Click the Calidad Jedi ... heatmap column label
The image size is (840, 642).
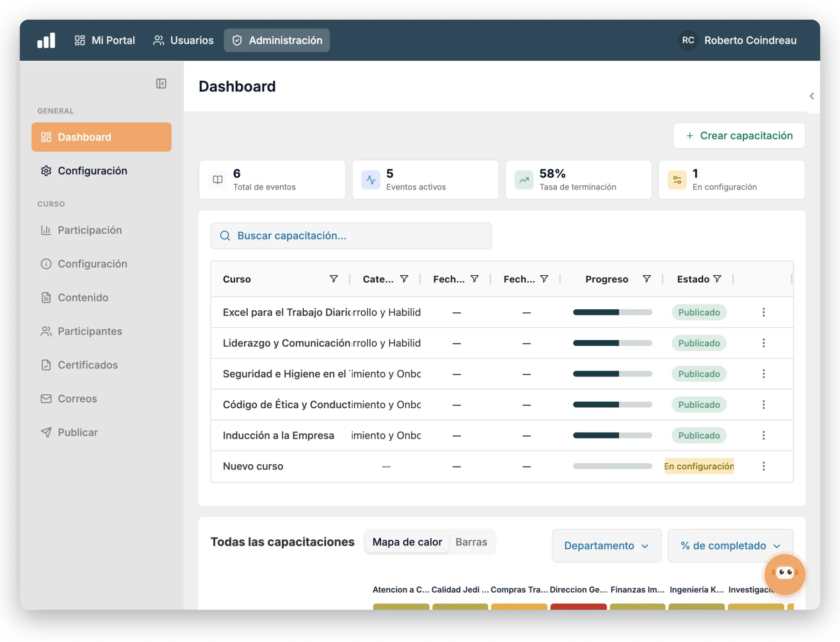(460, 590)
